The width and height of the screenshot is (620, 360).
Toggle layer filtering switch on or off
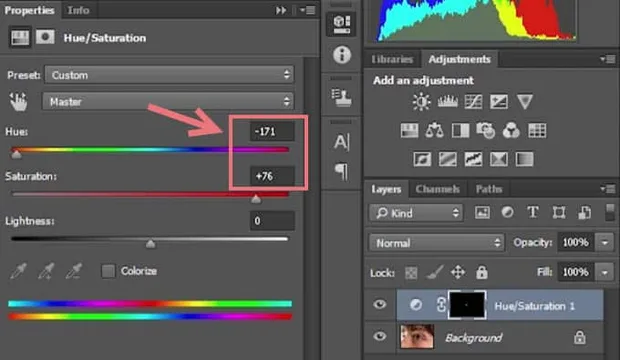click(610, 212)
